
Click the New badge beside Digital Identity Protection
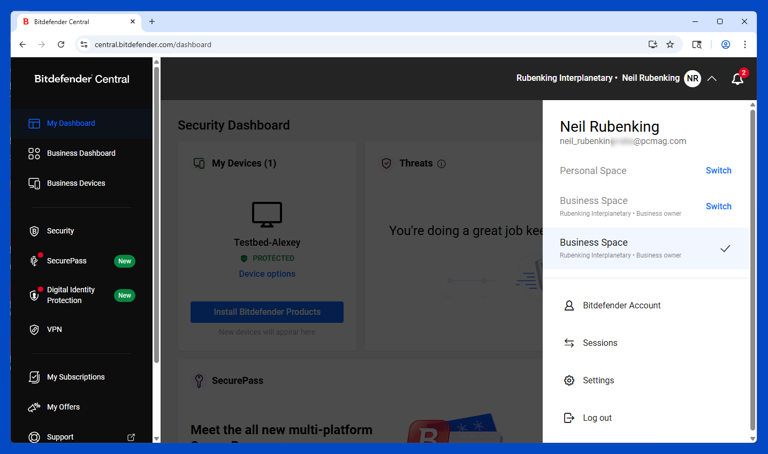pyautogui.click(x=124, y=295)
